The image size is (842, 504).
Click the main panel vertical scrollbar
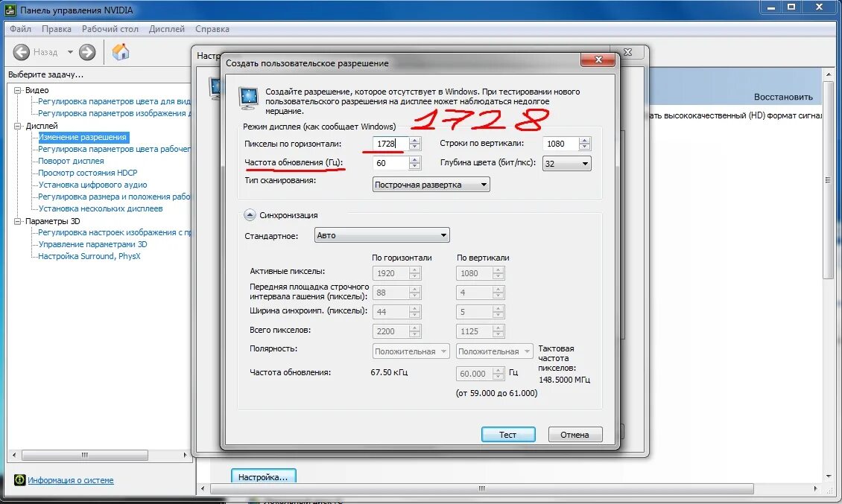[828, 180]
